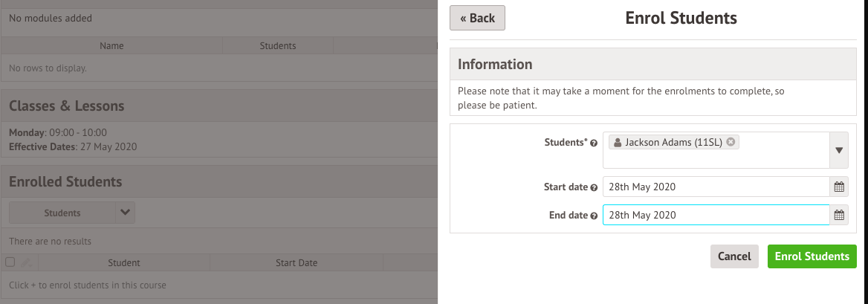Go back using the « Back button
Viewport: 868px width, 304px height.
click(x=477, y=18)
